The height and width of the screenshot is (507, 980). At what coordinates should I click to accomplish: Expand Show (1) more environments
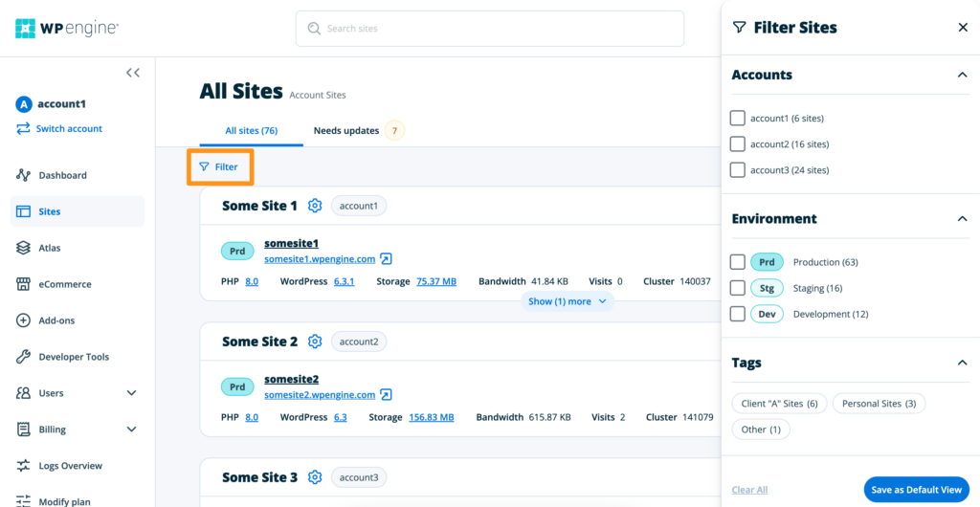click(x=567, y=301)
